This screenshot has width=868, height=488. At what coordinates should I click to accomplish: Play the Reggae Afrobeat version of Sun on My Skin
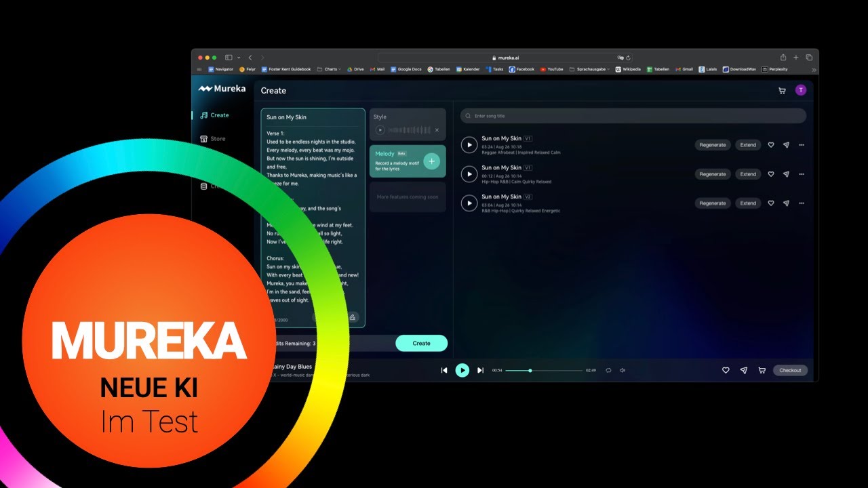pos(469,145)
